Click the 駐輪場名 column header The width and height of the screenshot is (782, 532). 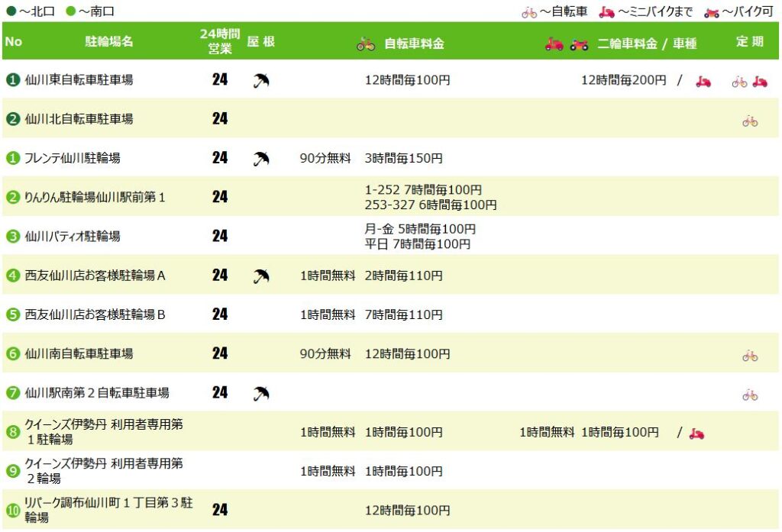tap(108, 42)
